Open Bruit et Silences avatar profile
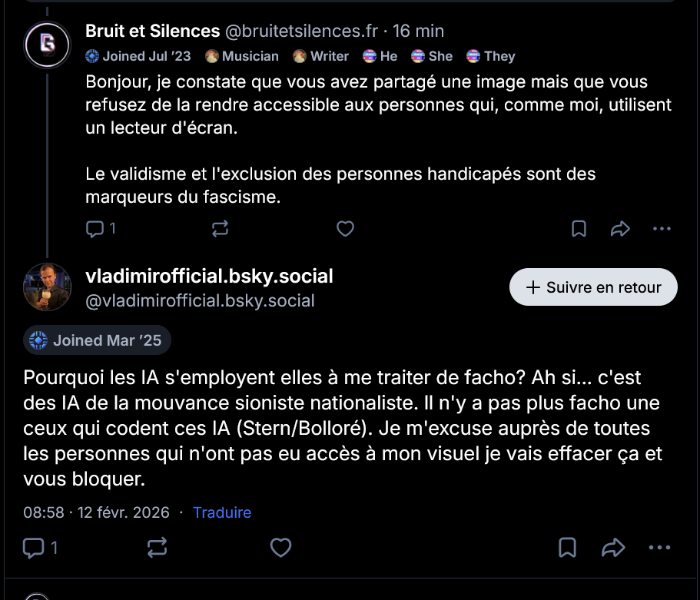 pos(48,45)
